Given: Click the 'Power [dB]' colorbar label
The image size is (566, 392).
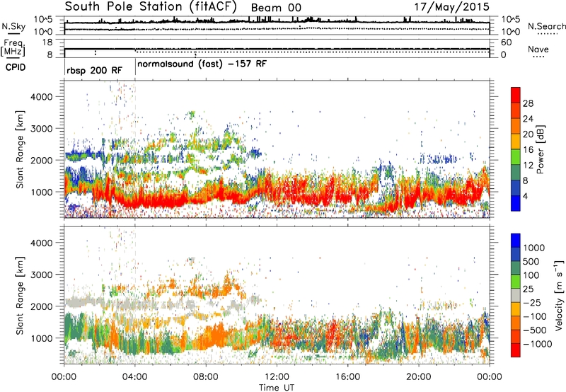Looking at the screenshot, I should pyautogui.click(x=540, y=149).
